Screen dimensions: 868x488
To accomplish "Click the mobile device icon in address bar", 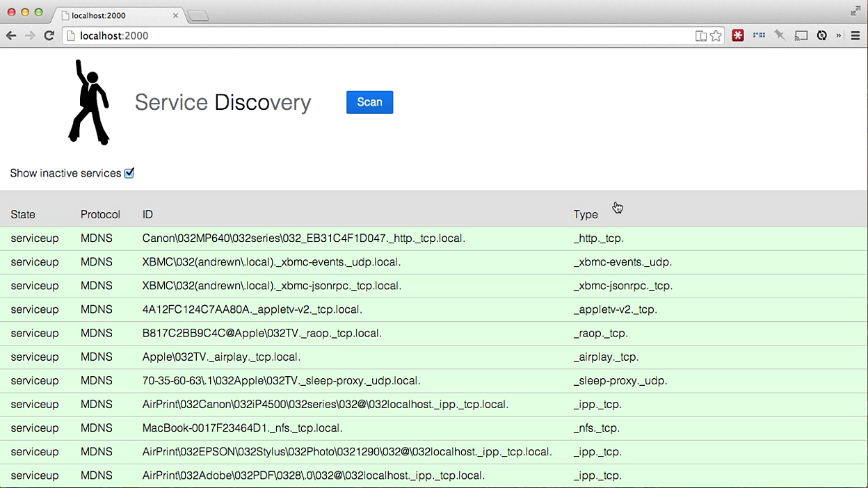I will click(x=700, y=35).
